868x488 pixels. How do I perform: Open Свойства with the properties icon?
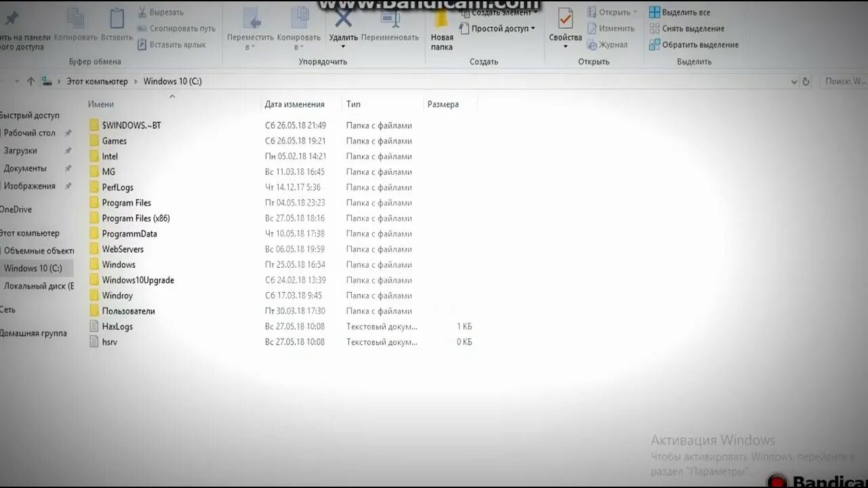pos(566,19)
